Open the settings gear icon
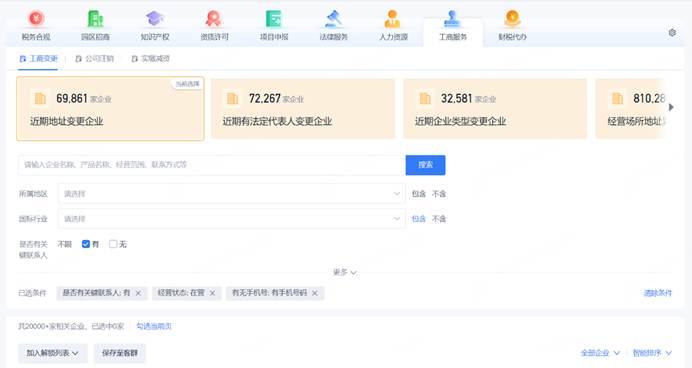Screen dimensions: 692x368 click(x=672, y=33)
